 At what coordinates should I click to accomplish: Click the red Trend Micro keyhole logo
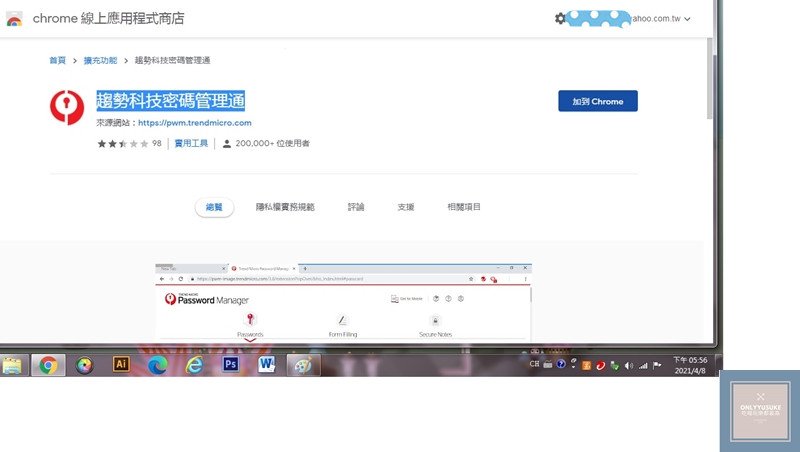(67, 107)
